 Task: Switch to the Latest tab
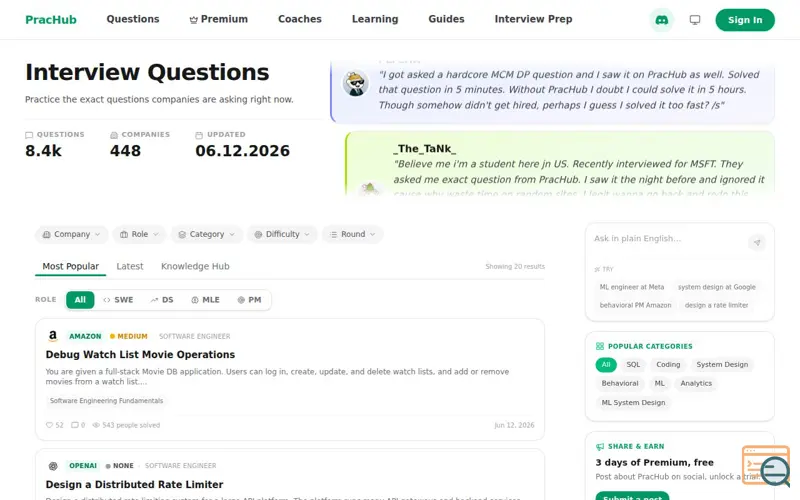(130, 266)
